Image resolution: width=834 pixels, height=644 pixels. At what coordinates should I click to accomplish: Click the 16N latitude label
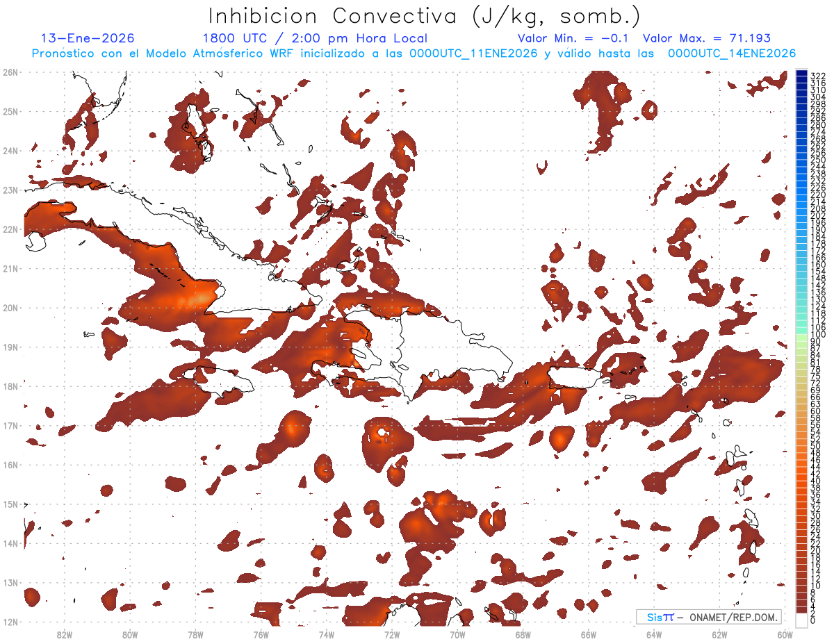coord(10,465)
